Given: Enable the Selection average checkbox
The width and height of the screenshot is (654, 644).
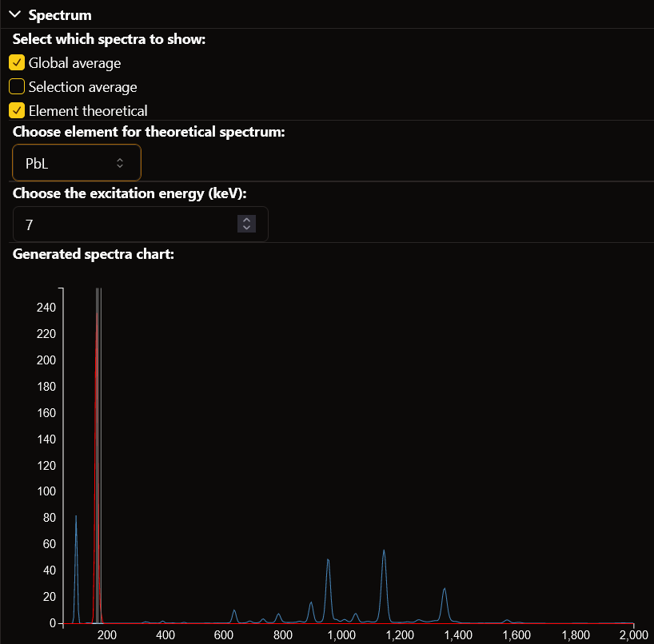Looking at the screenshot, I should tap(17, 87).
